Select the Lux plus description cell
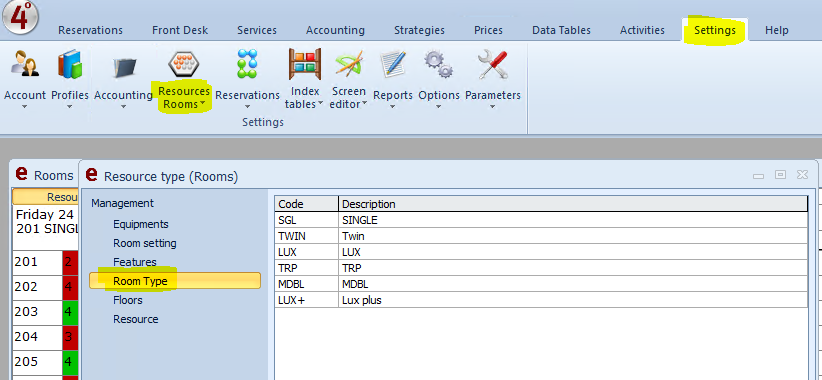The width and height of the screenshot is (822, 380). [573, 300]
